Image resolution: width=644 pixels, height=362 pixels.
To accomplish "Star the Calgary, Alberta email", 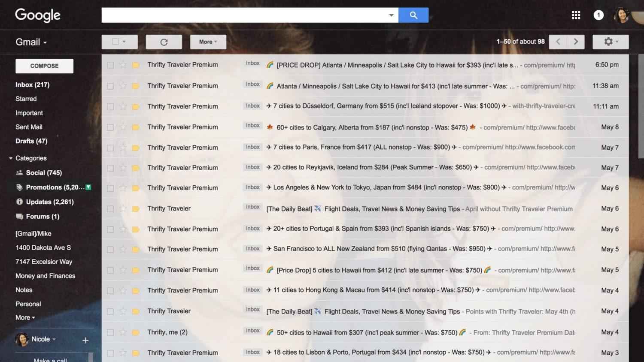I will click(123, 127).
